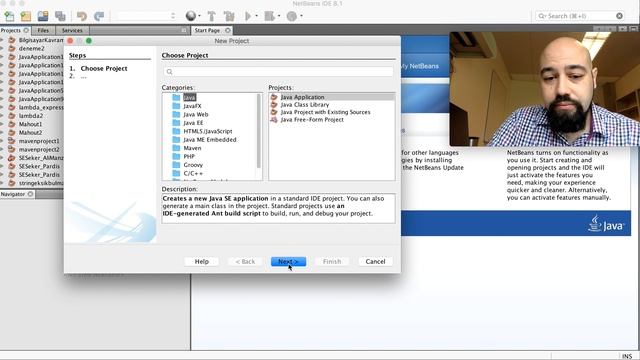
Task: Open the Debug Project dropdown arrow
Action: [x=278, y=16]
